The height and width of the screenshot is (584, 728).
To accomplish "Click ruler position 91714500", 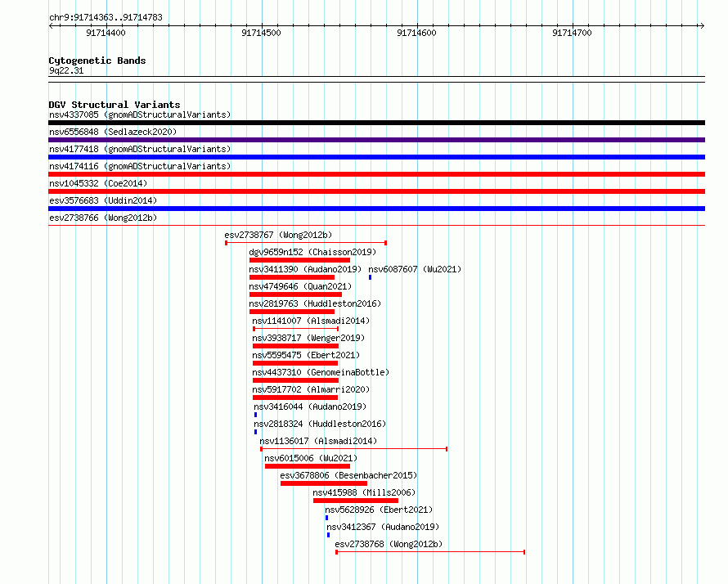I will 261,33.
